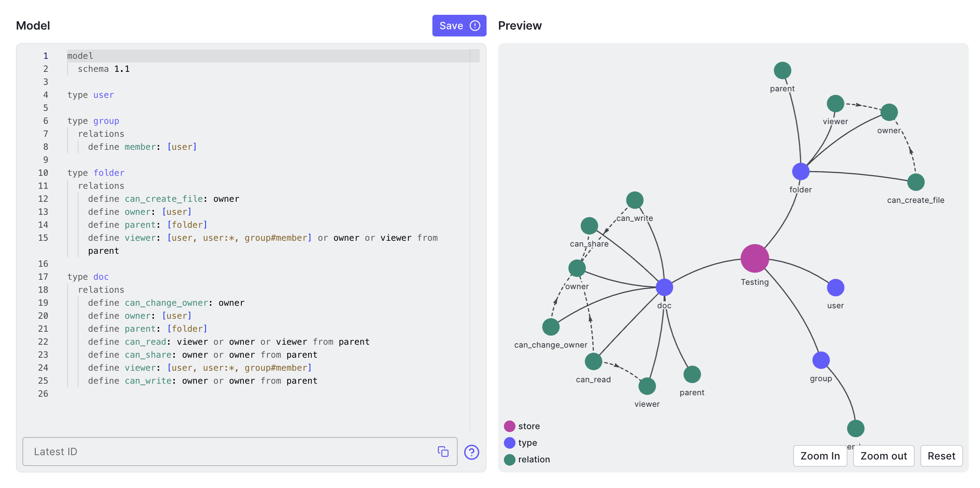Select the group type node
The height and width of the screenshot is (488, 980).
(821, 360)
